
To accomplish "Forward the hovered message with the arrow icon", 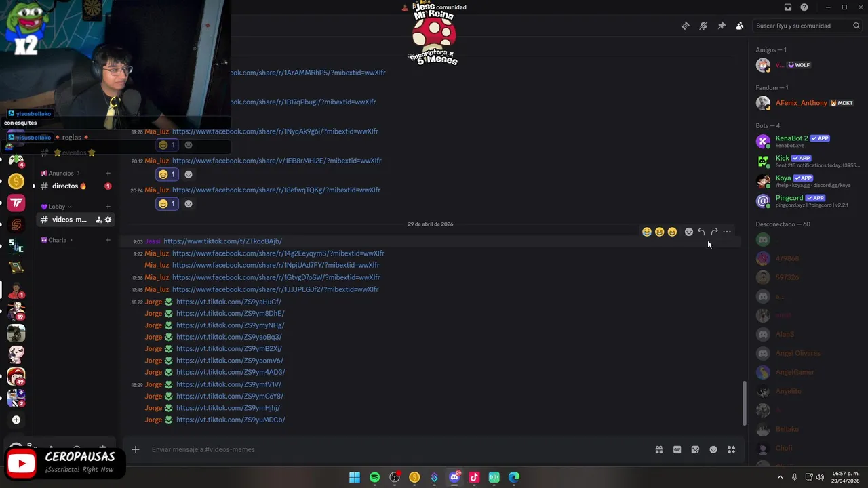I will tap(714, 232).
